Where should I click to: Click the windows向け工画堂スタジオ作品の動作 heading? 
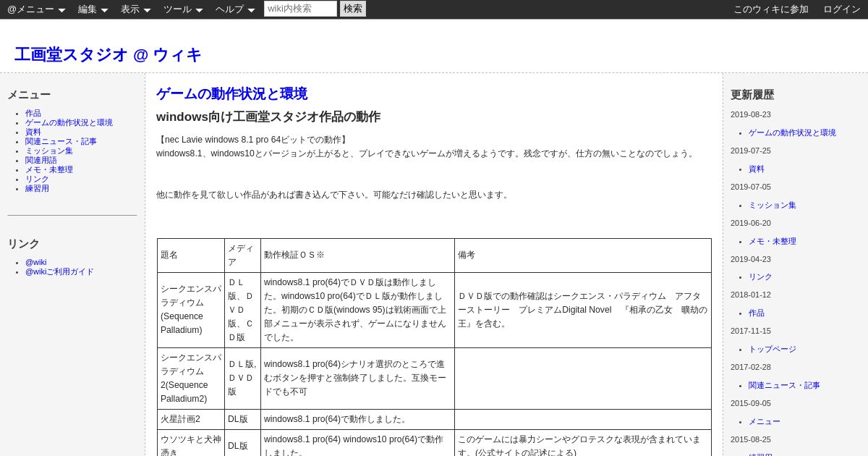click(x=268, y=117)
